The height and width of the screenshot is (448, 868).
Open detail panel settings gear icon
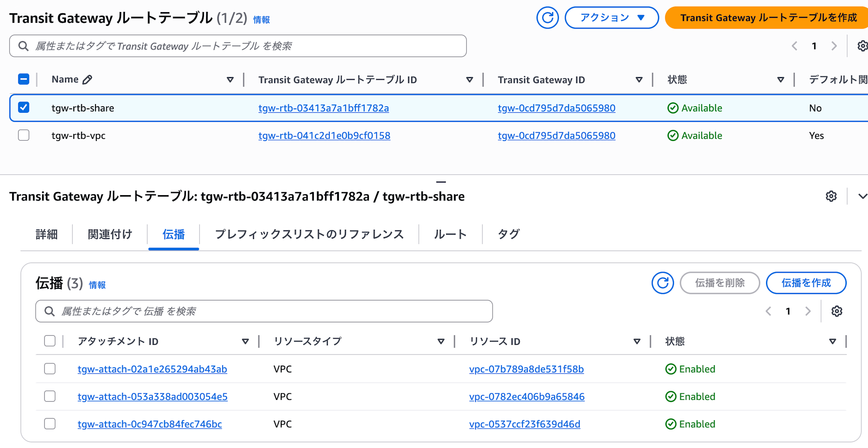tap(831, 196)
